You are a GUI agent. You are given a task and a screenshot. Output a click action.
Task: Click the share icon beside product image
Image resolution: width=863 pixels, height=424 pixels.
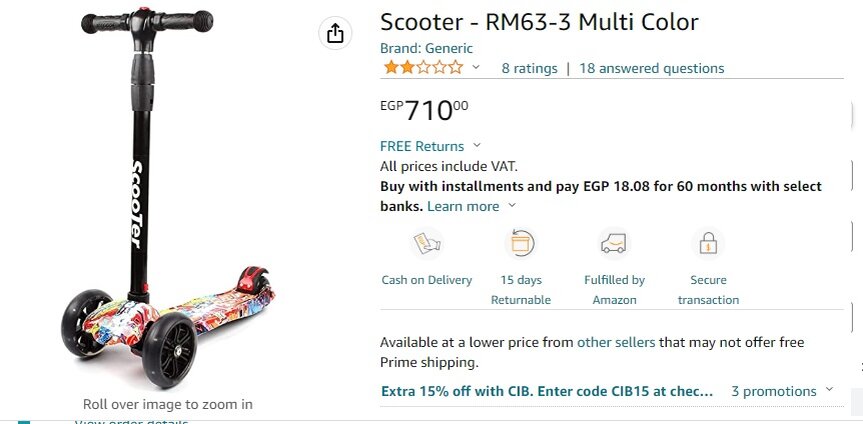click(x=335, y=34)
